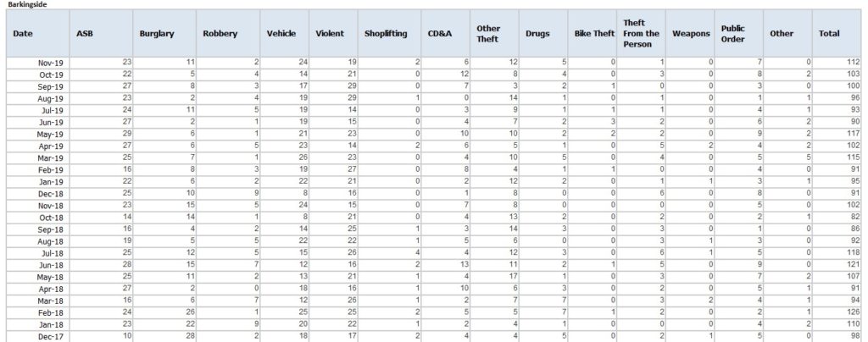
Task: Select the CD&A column header
Action: coord(440,34)
